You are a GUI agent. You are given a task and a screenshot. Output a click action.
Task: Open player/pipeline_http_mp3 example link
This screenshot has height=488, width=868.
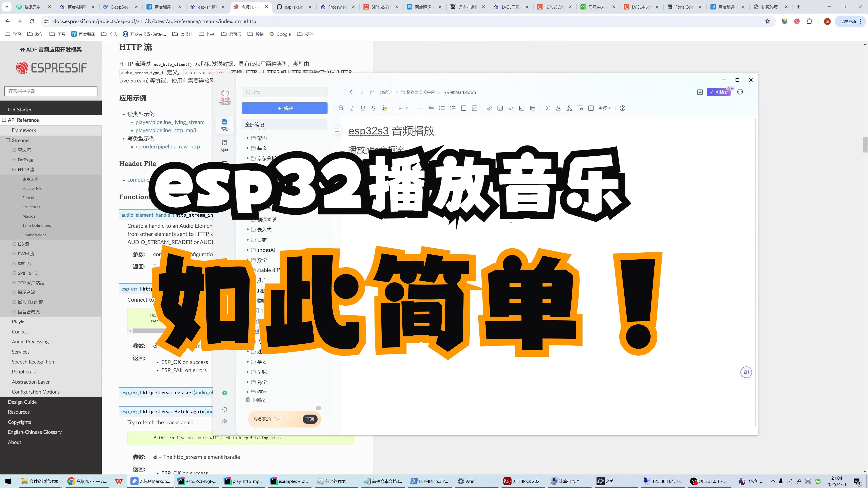165,130
